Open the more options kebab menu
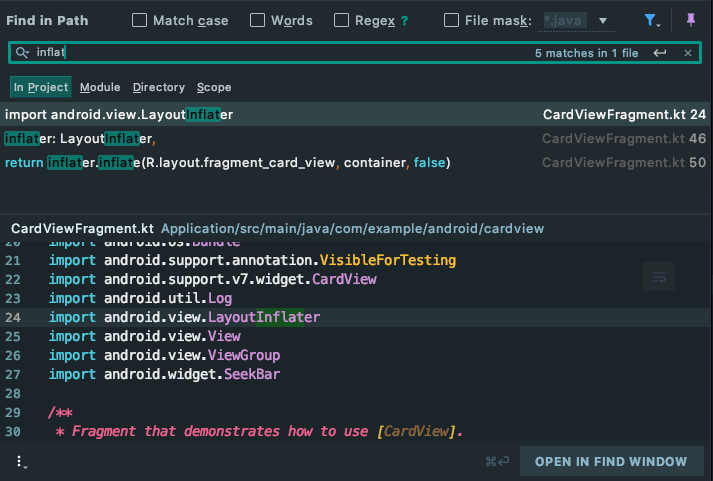The height and width of the screenshot is (481, 713). [20, 462]
